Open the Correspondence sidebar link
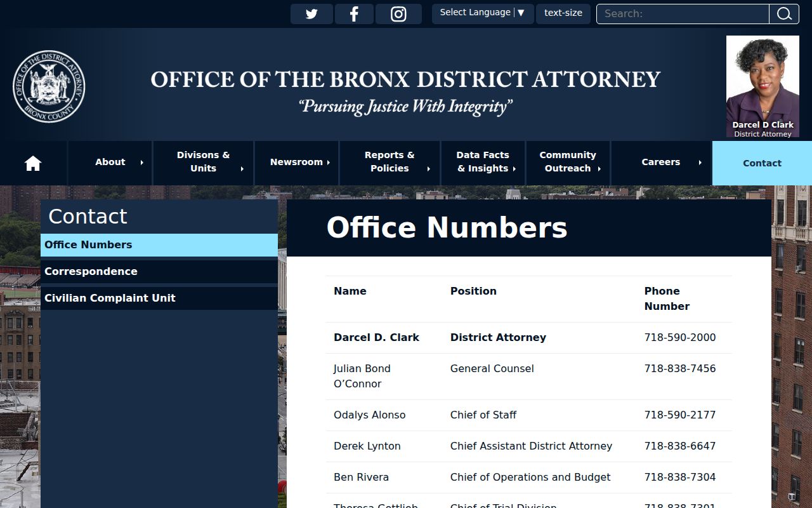 [x=159, y=272]
